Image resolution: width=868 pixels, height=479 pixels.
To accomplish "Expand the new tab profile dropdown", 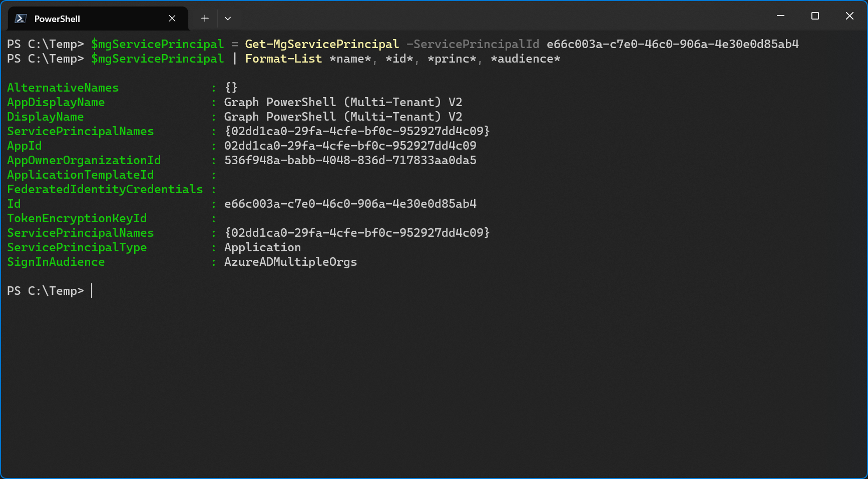I will (x=228, y=19).
